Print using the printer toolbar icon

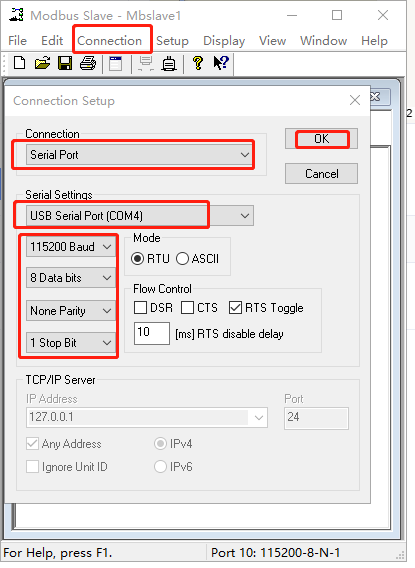point(88,63)
